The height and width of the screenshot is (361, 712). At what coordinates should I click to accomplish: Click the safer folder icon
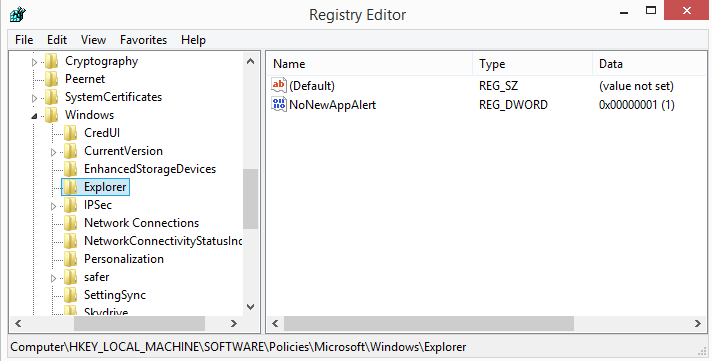coord(70,277)
